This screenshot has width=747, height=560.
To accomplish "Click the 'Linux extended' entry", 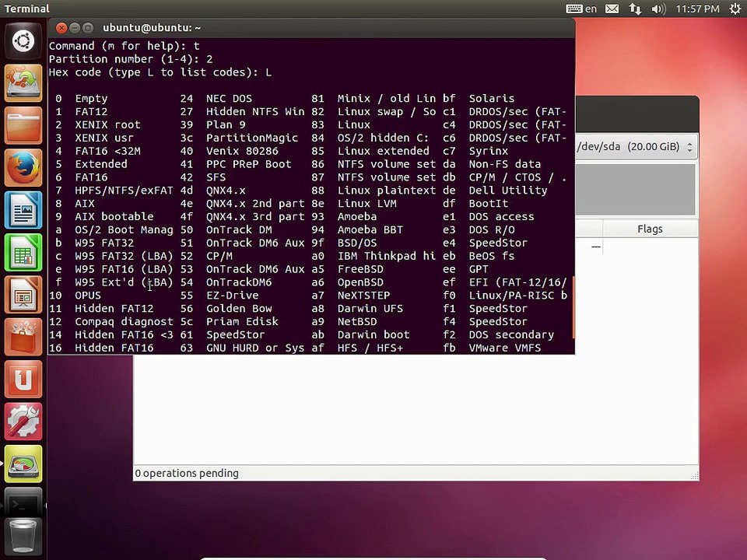I will 384,151.
